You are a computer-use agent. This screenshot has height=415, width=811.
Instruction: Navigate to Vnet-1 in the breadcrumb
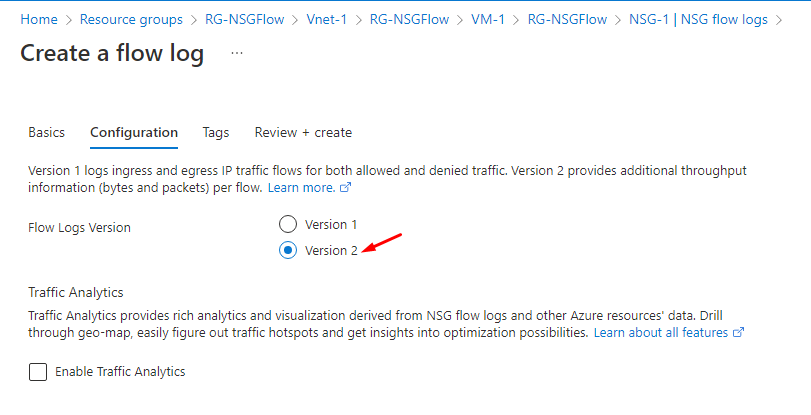click(x=326, y=20)
